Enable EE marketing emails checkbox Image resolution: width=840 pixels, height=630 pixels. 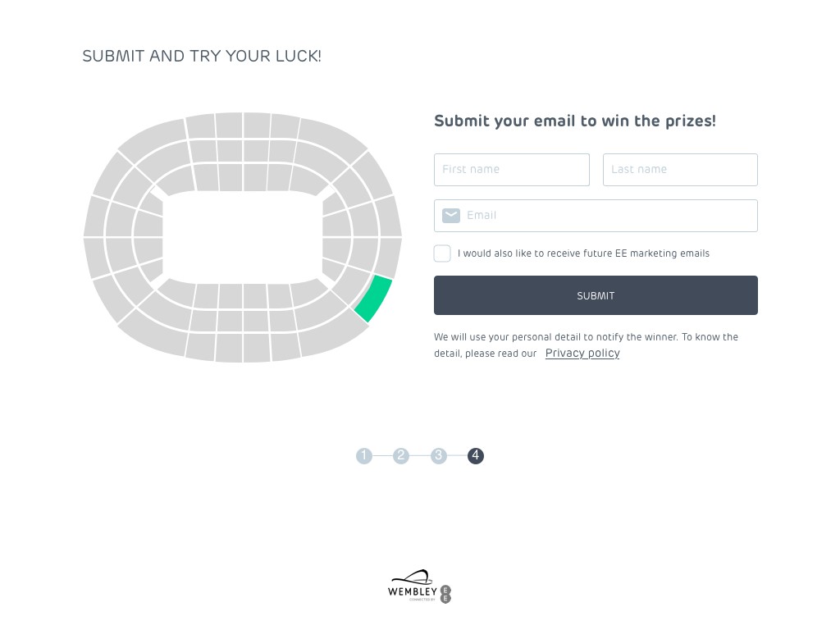click(442, 253)
